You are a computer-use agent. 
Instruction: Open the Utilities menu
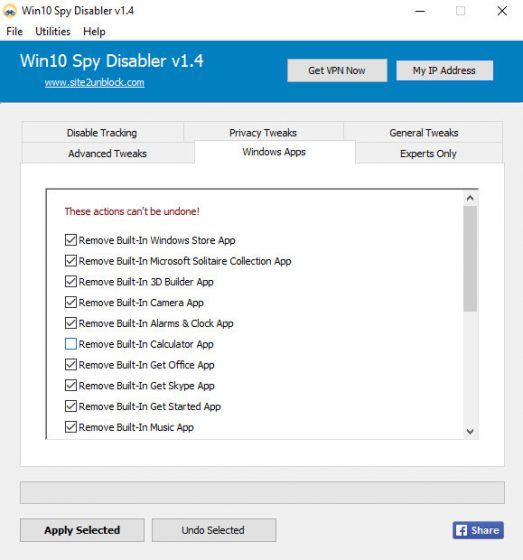coord(53,31)
